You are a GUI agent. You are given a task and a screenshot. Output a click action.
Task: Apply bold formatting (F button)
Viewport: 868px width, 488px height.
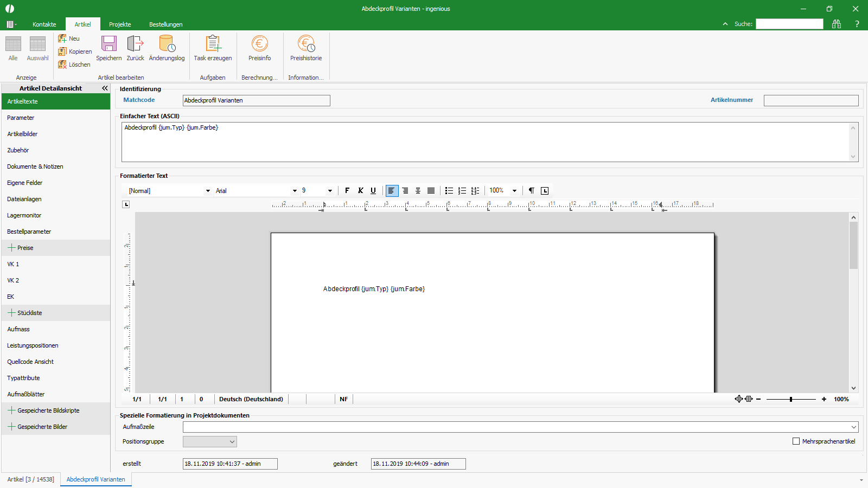[347, 190]
